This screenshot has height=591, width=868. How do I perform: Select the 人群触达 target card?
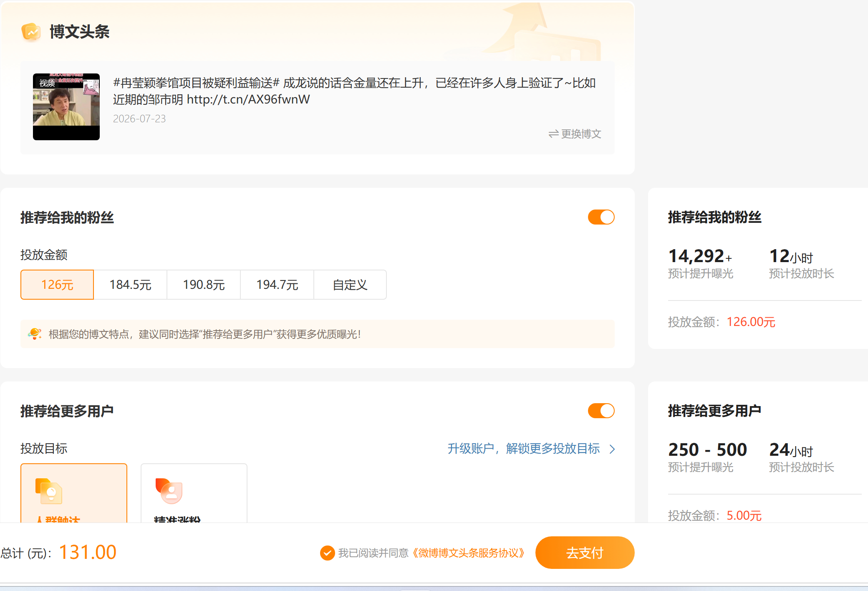pos(74,493)
